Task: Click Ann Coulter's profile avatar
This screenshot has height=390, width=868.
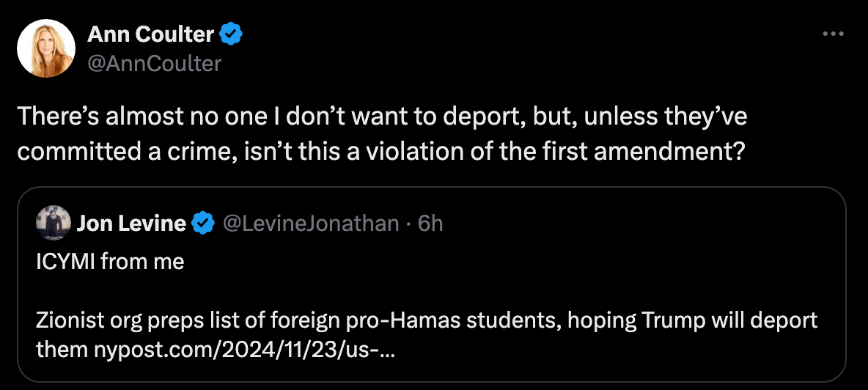Action: (x=46, y=48)
